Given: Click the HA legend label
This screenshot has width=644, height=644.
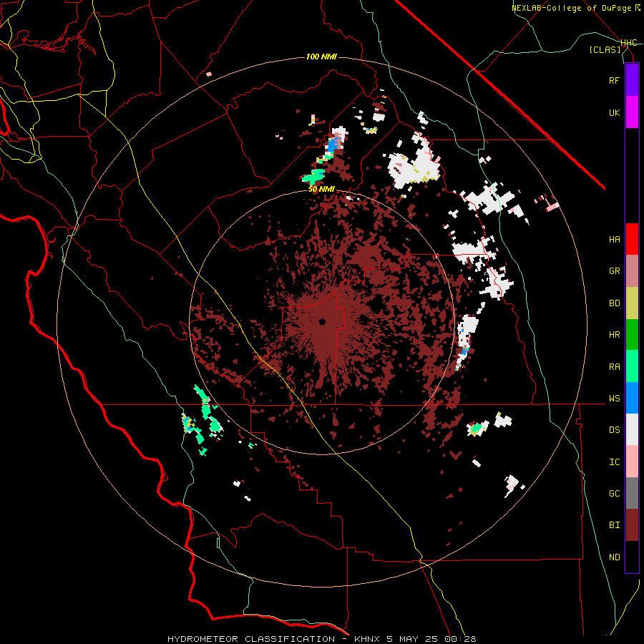Looking at the screenshot, I should [x=615, y=240].
